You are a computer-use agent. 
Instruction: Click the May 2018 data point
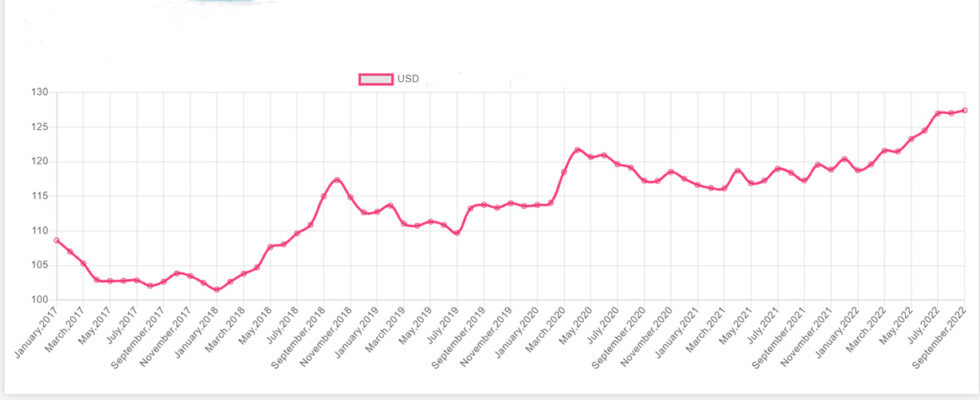coord(270,247)
